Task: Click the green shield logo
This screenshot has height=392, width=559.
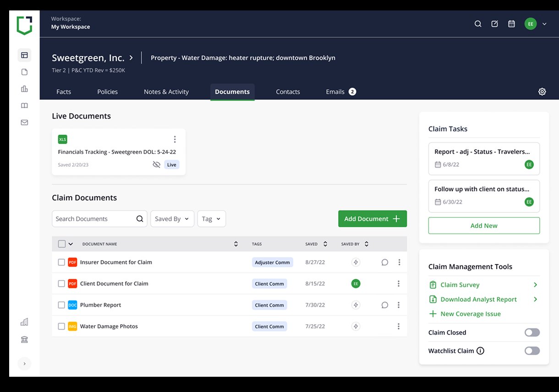Action: point(24,26)
